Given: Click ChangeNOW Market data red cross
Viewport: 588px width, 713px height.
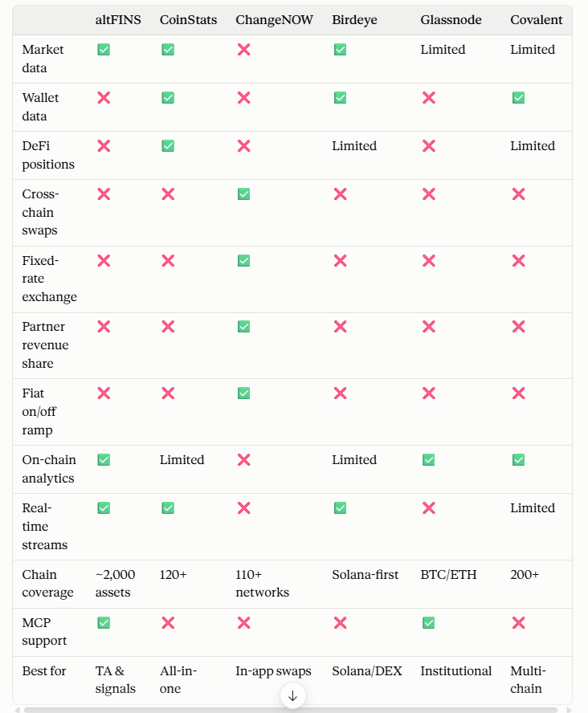Looking at the screenshot, I should (x=243, y=50).
